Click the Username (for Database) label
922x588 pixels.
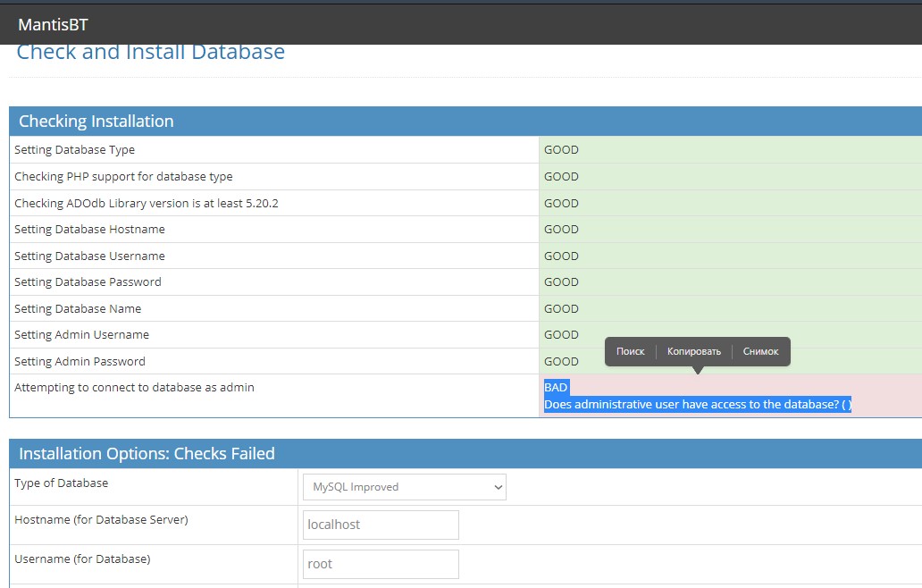pos(82,559)
